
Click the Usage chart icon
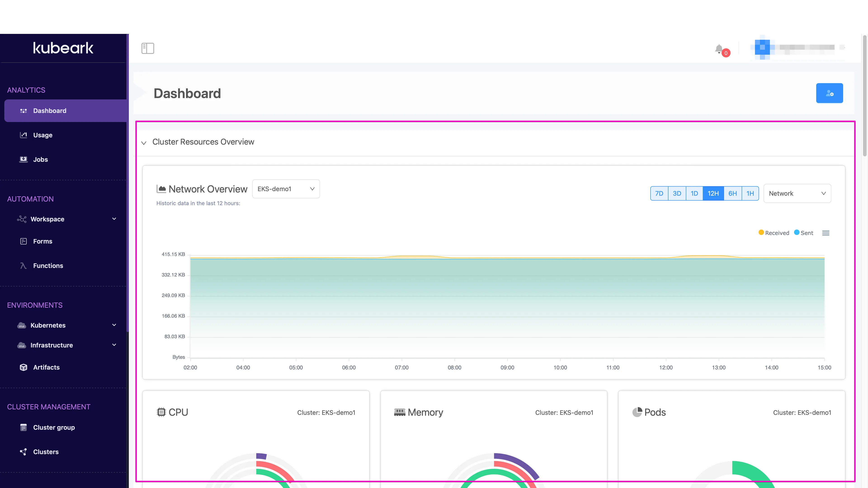[x=23, y=135]
